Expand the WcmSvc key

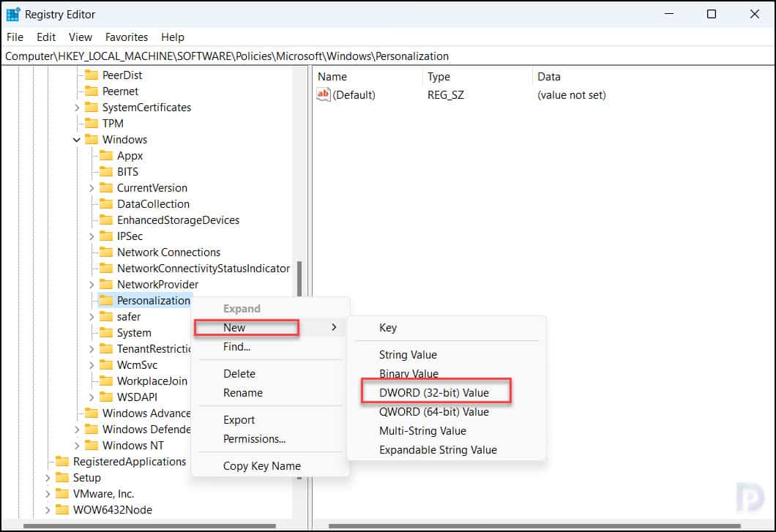[x=92, y=364]
